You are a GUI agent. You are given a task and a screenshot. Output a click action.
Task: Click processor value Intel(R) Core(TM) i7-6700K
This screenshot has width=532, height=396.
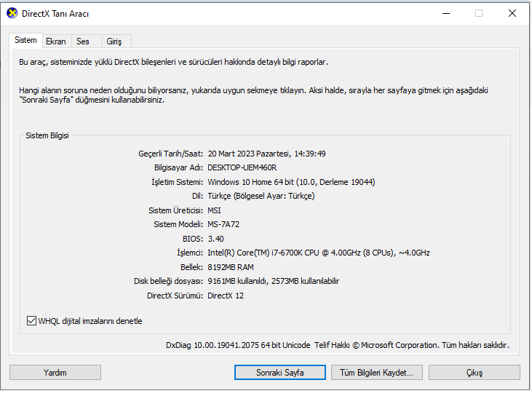255,253
